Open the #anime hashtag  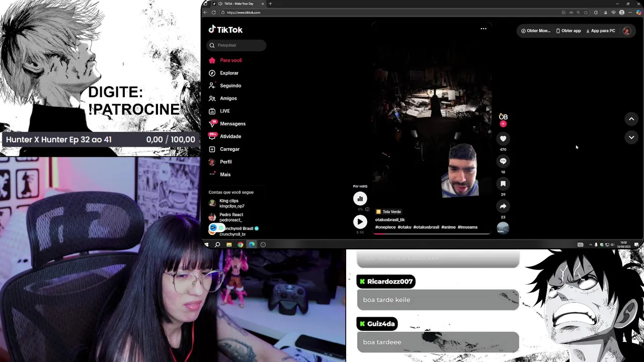[x=448, y=227]
